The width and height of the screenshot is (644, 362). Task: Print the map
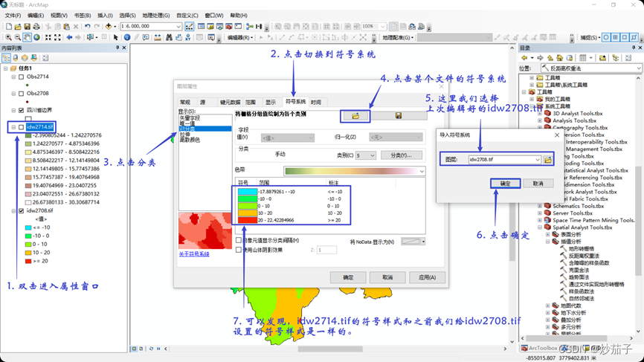pyautogui.click(x=36, y=26)
